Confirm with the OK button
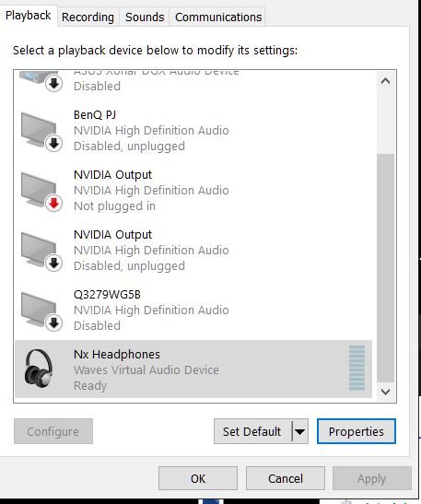The width and height of the screenshot is (421, 504). (198, 478)
